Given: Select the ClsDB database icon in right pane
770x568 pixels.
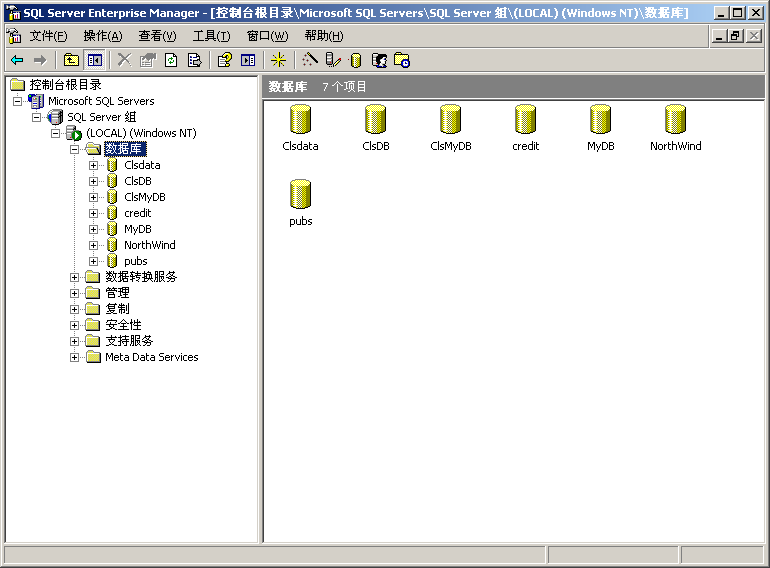Looking at the screenshot, I should coord(376,119).
